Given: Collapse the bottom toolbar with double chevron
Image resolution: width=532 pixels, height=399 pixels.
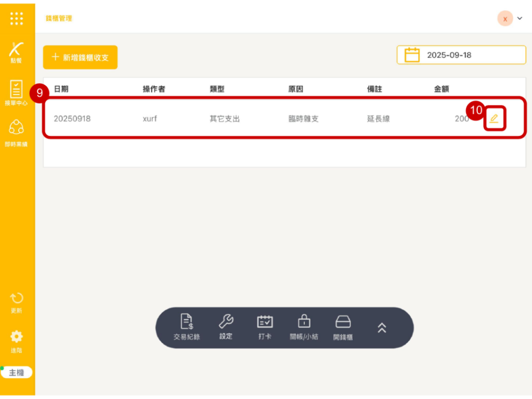Looking at the screenshot, I should tap(382, 327).
